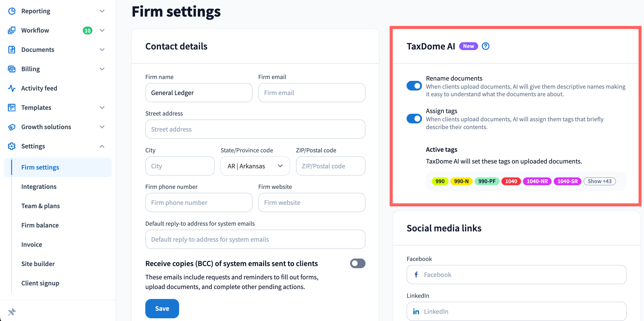The height and width of the screenshot is (321, 644).
Task: Click the Reporting pie chart icon
Action: pos(12,11)
